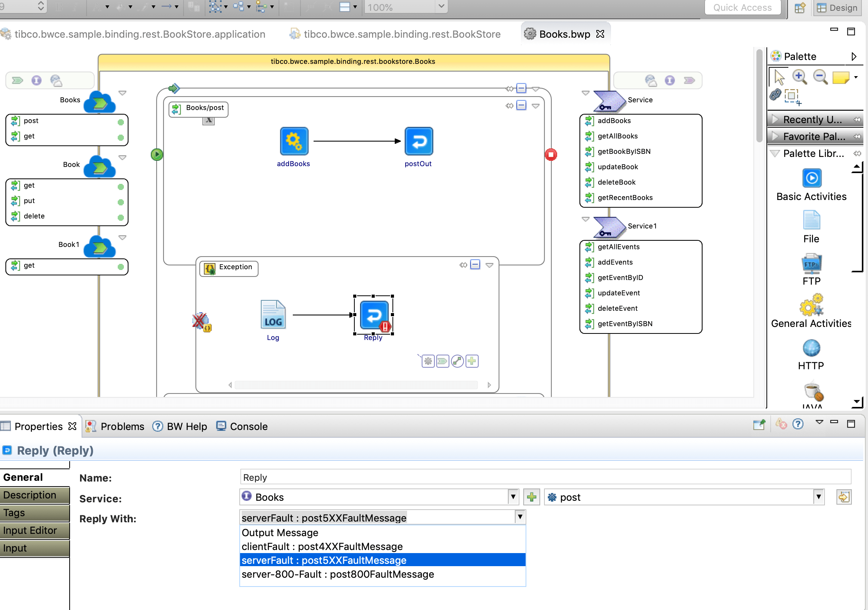Viewport: 868px width, 610px height.
Task: Open the Basic Activities palette
Action: 811,178
